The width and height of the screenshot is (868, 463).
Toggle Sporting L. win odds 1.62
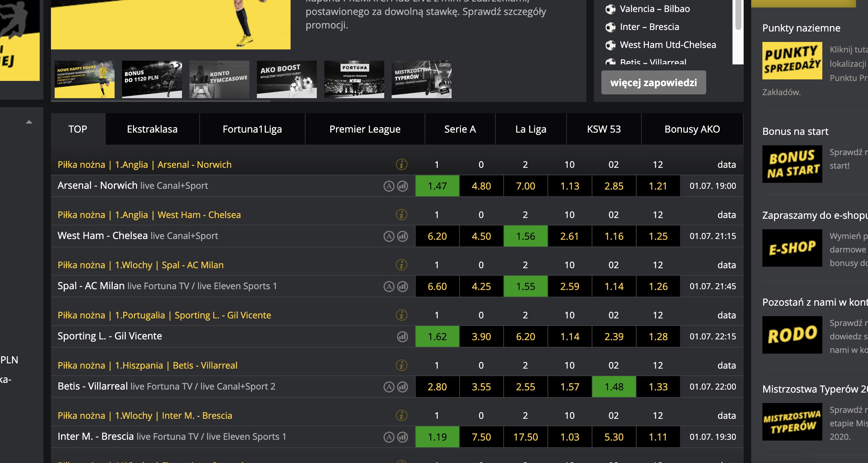tap(437, 336)
